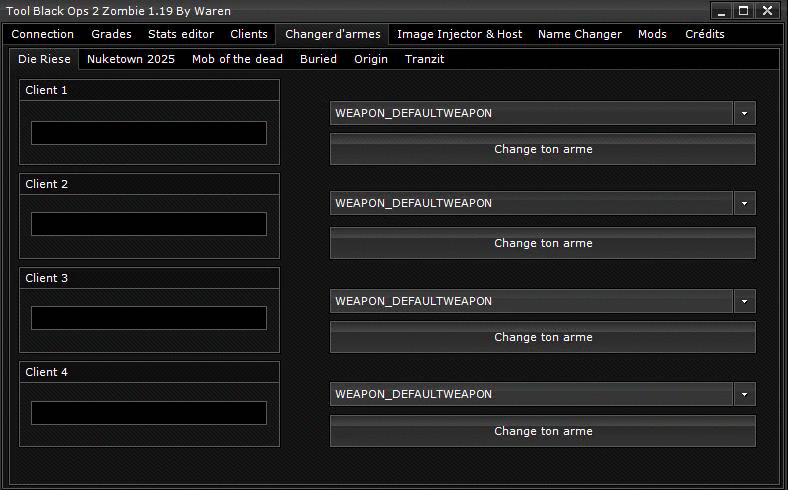Switch to the Grades tab

pyautogui.click(x=111, y=34)
